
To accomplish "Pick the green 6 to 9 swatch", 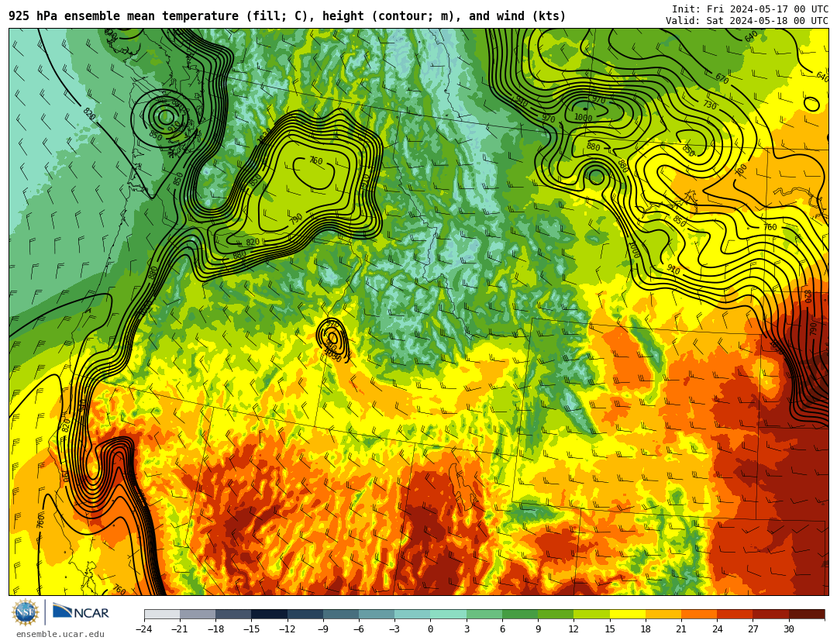I will [520, 614].
